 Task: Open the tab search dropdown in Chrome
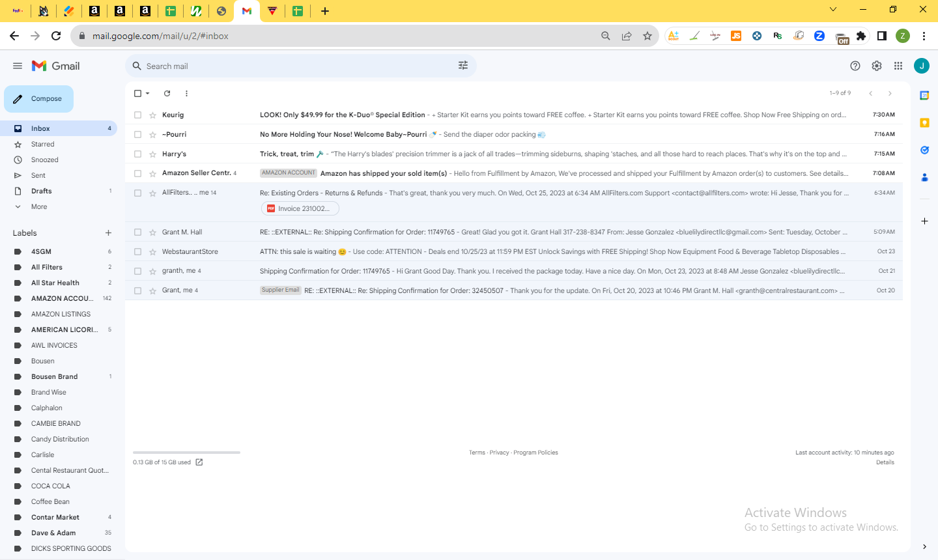[832, 10]
